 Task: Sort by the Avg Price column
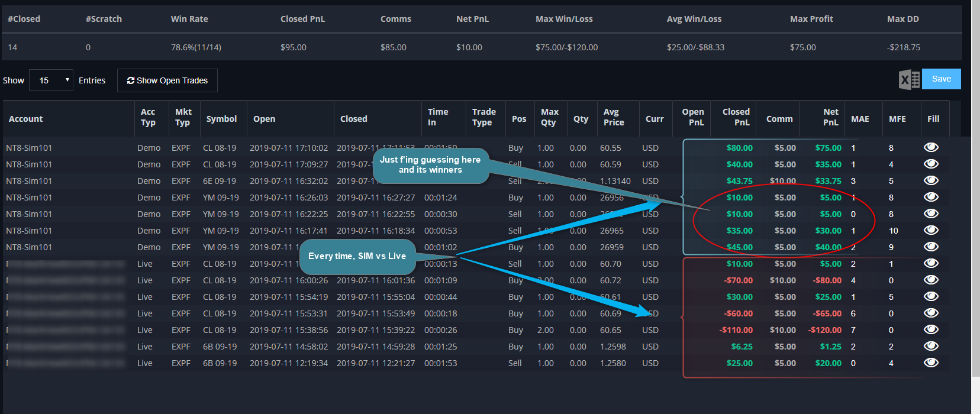618,119
